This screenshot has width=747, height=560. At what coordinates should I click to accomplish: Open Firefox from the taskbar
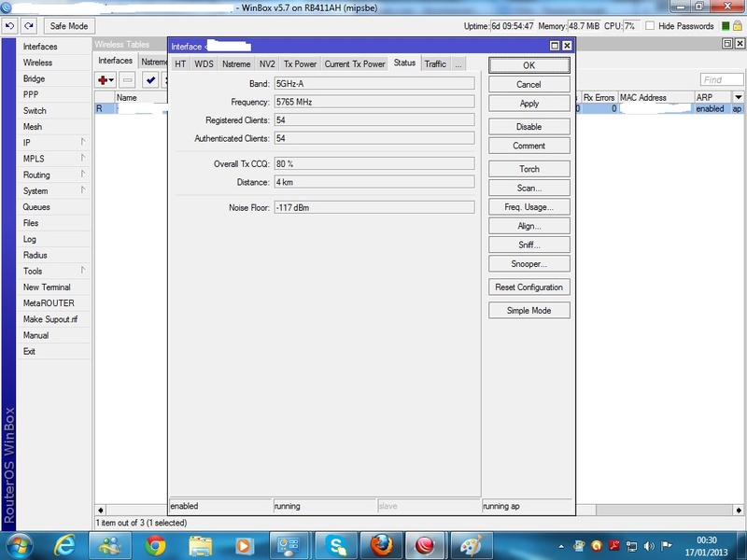click(x=382, y=546)
